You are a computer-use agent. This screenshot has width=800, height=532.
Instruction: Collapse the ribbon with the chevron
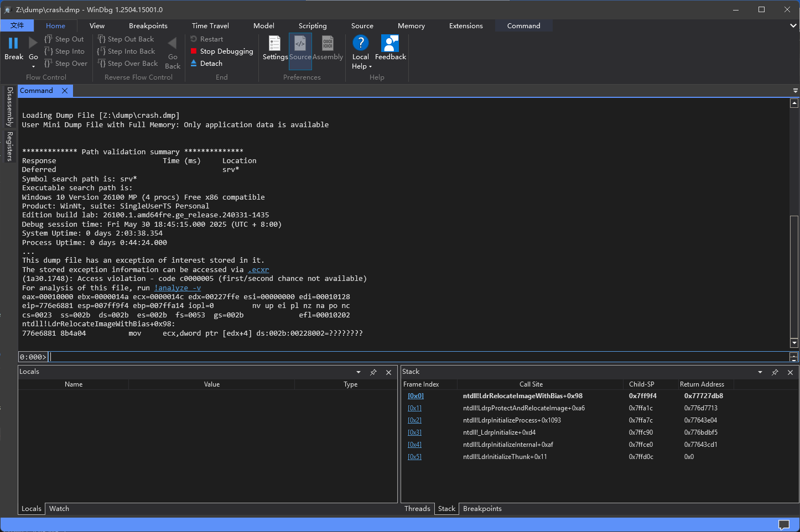pyautogui.click(x=793, y=26)
